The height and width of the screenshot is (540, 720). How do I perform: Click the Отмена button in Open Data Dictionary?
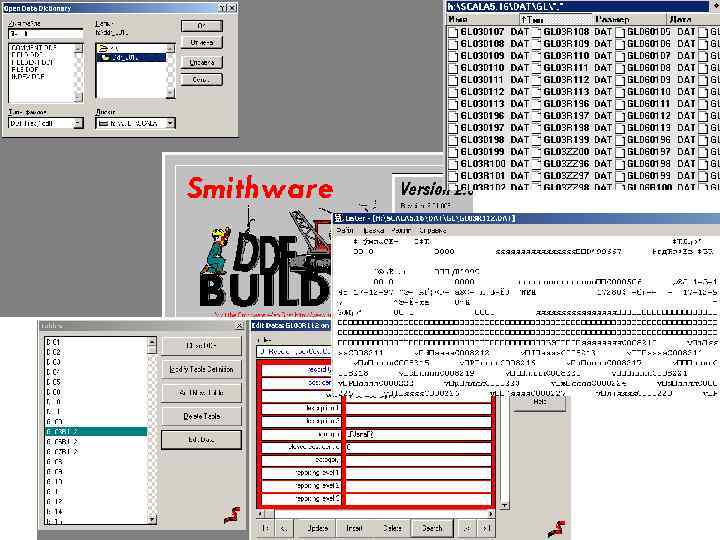click(x=202, y=43)
